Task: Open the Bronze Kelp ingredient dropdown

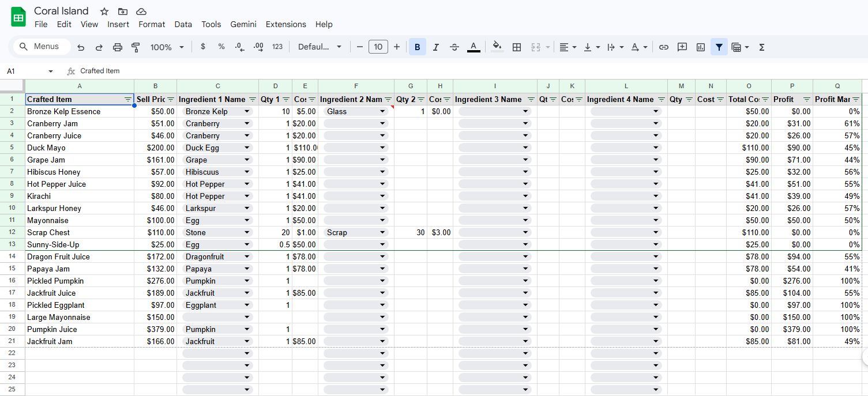Action: point(247,111)
